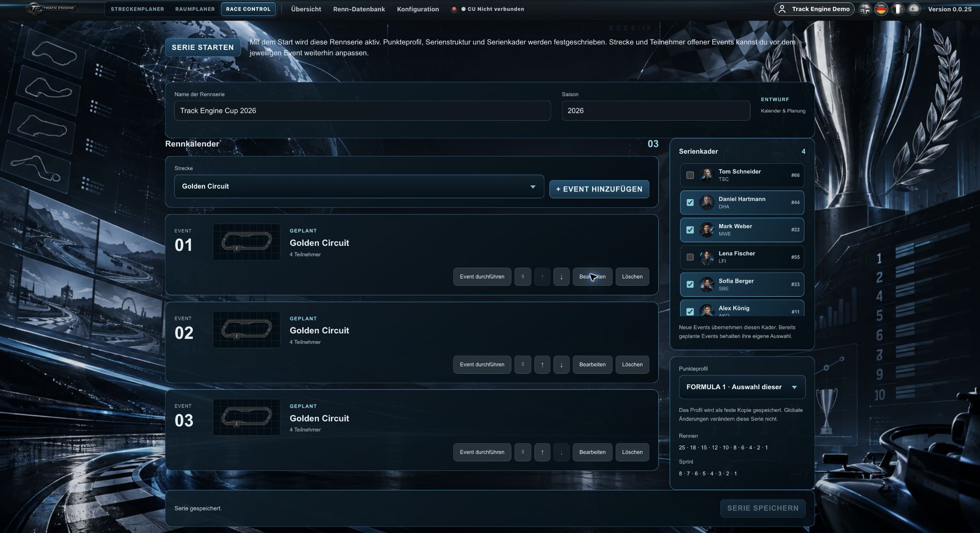Click the SERIE STARTEN button

coord(203,47)
